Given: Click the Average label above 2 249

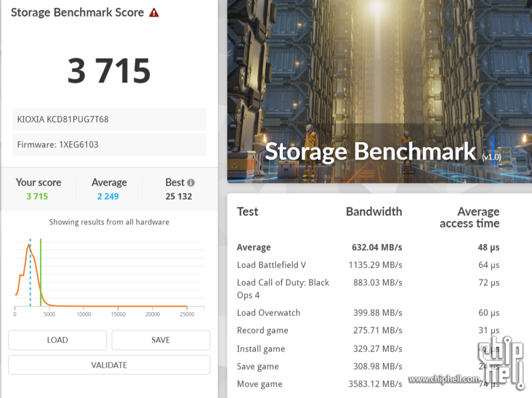Looking at the screenshot, I should pyautogui.click(x=109, y=182).
